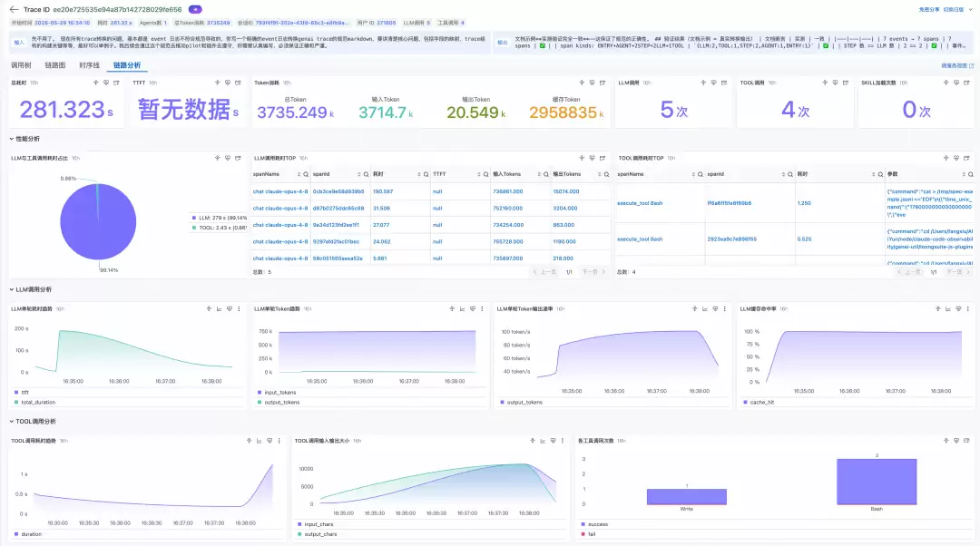
Task: Open the span chat claude-opus-4-8 0cb3ce9e68d939b5
Action: click(309, 191)
